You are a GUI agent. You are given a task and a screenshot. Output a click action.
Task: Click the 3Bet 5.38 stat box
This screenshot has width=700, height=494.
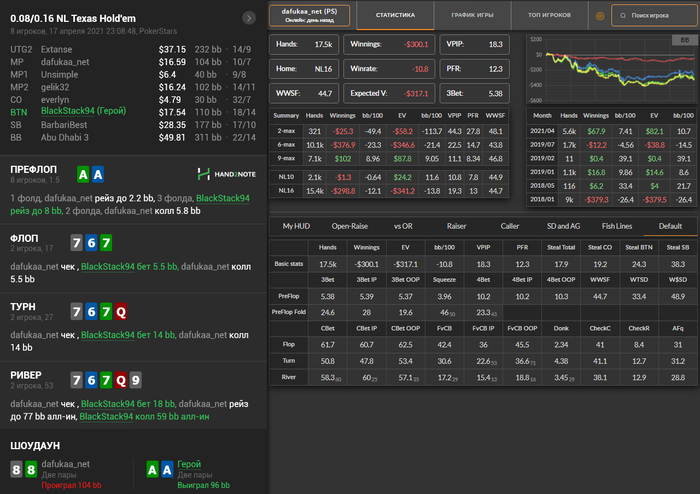tap(475, 94)
